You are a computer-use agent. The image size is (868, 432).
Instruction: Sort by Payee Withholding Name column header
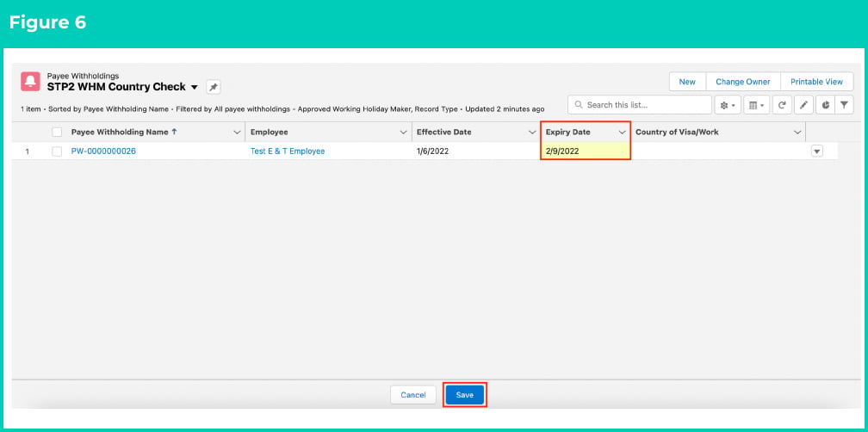pyautogui.click(x=121, y=133)
